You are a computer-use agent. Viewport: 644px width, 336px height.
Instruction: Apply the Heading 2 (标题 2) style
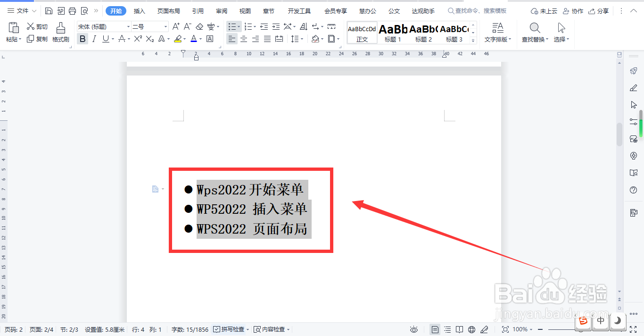tap(424, 33)
